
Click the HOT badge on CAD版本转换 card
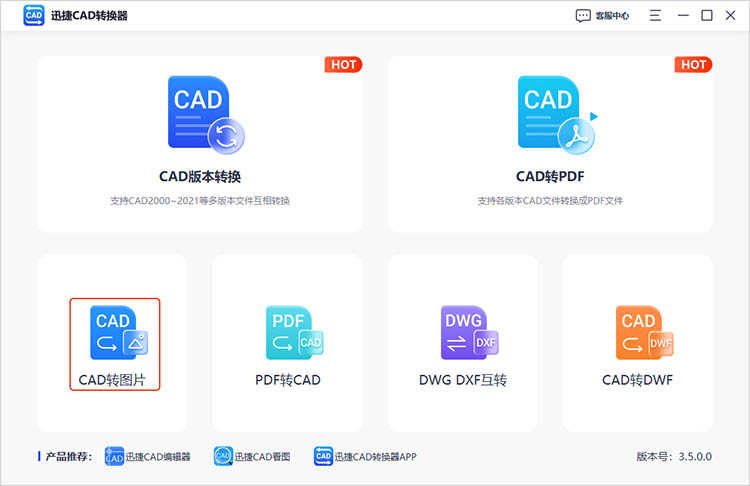pyautogui.click(x=343, y=65)
